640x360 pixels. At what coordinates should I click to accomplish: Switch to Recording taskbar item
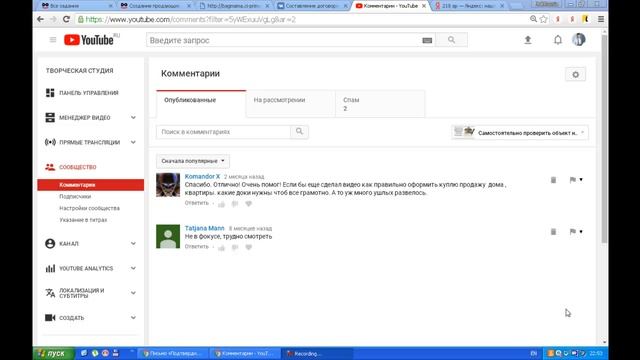(x=318, y=353)
